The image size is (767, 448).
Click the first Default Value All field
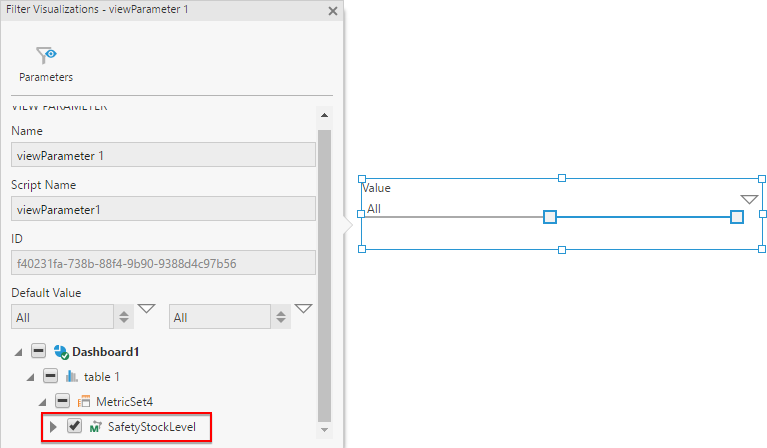(x=63, y=317)
